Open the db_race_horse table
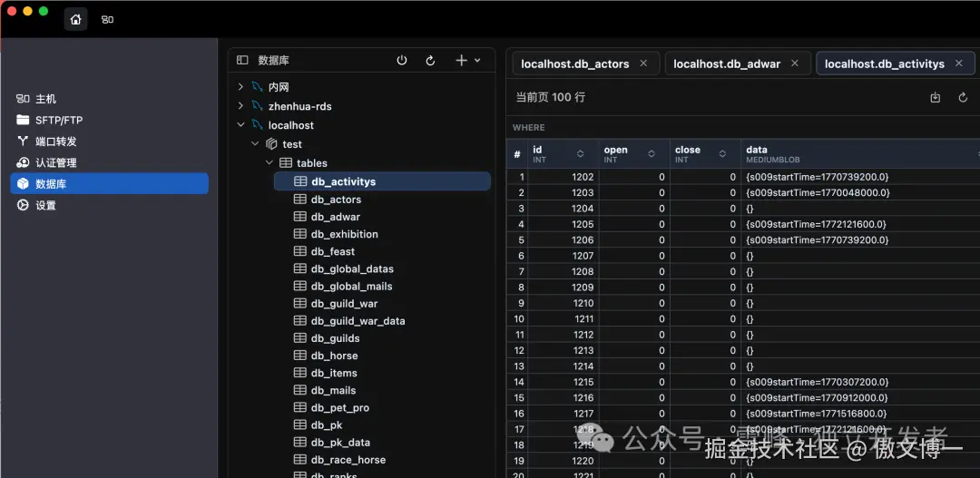Viewport: 980px width, 478px height. [348, 460]
